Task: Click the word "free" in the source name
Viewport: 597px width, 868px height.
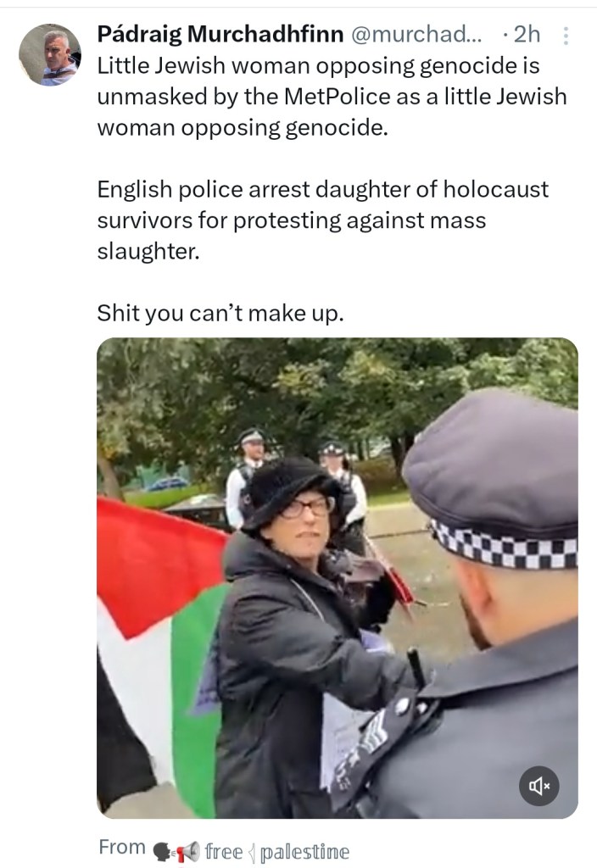Action: click(x=224, y=851)
